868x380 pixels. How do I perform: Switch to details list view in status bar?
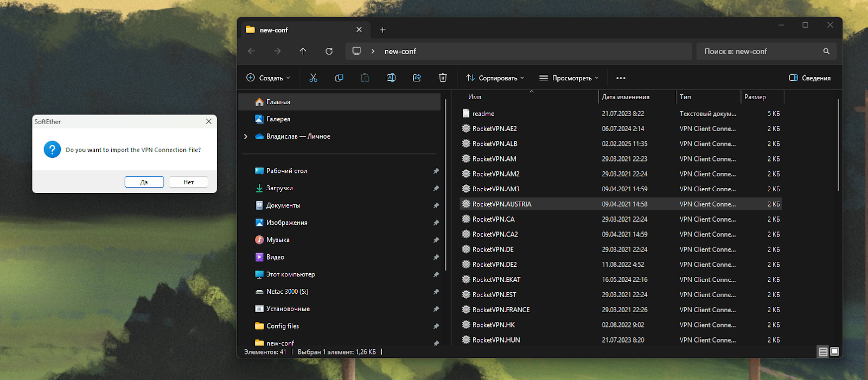(823, 352)
